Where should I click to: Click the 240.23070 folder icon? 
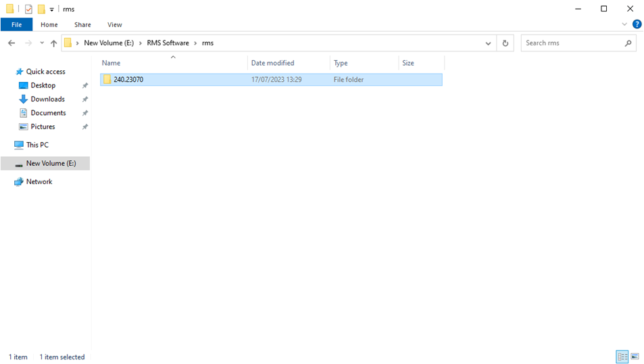tap(107, 79)
